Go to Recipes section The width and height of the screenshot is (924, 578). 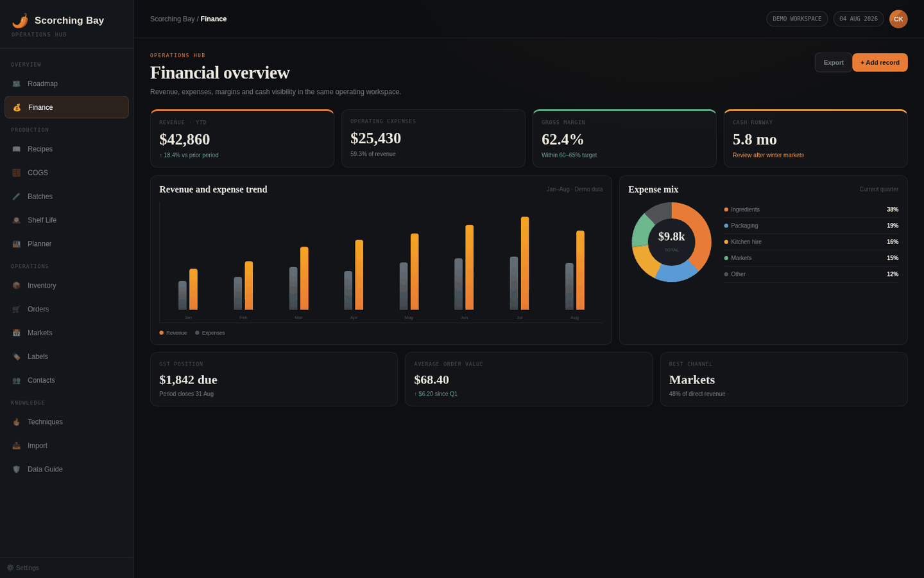[x=67, y=149]
